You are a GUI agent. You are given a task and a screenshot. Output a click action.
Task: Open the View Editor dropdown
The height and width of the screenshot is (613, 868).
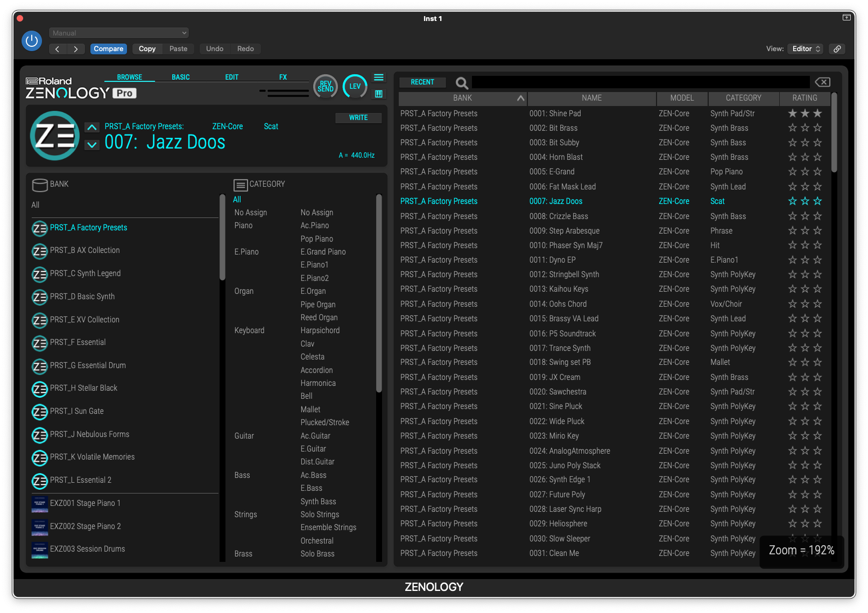click(805, 49)
